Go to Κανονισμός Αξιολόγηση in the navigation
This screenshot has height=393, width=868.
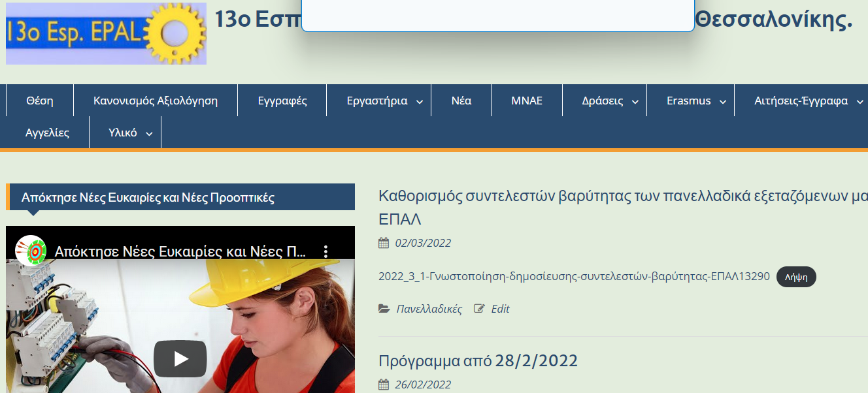coord(156,101)
